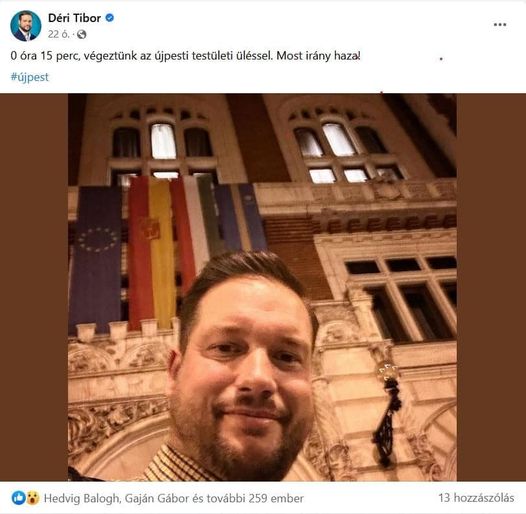The height and width of the screenshot is (514, 526).
Task: Click the '22 ó.' post timestamp
Action: [x=58, y=34]
